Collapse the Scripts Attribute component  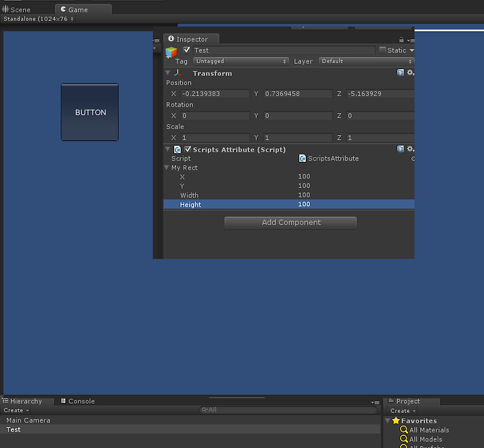(x=168, y=149)
